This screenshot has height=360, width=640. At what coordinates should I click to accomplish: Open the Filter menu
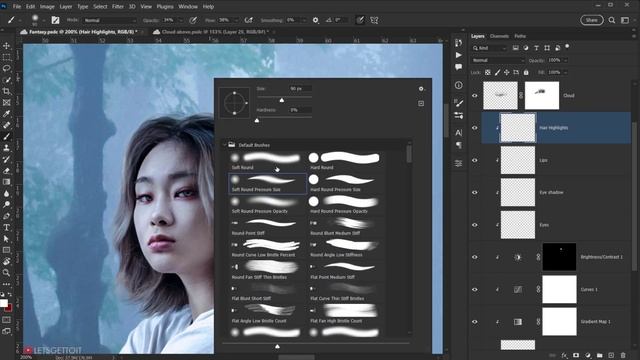pyautogui.click(x=118, y=7)
